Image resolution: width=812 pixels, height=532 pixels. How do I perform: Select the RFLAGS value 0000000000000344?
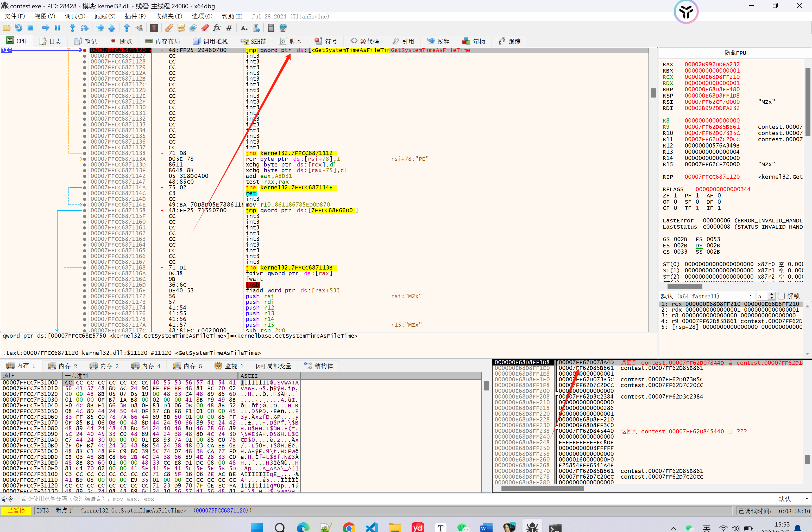[x=723, y=189]
